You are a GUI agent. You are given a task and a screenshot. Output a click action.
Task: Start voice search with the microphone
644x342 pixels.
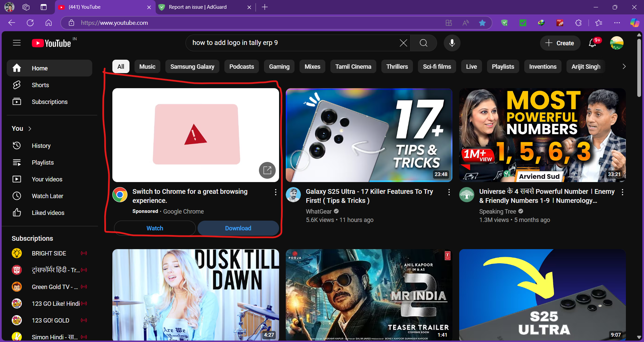[452, 43]
